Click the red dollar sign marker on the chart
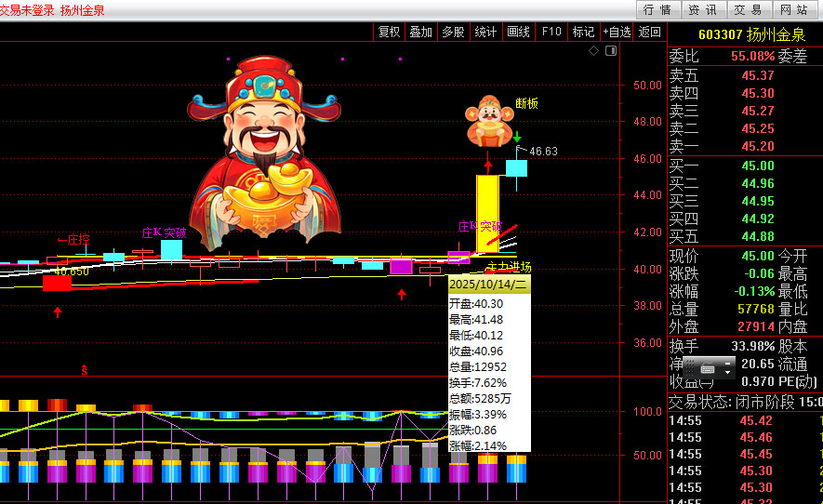 (x=85, y=370)
